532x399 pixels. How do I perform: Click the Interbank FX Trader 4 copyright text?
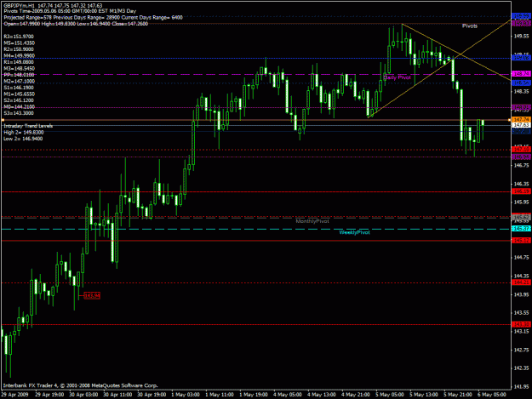coord(80,385)
